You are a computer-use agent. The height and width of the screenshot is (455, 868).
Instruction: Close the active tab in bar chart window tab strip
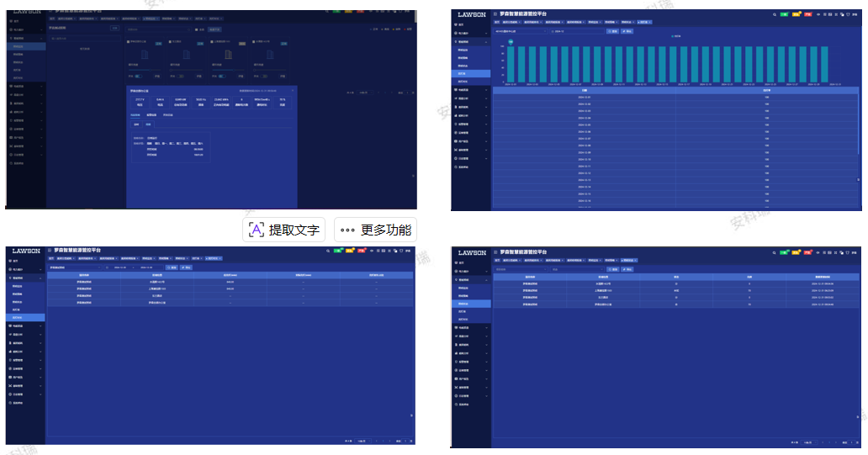pos(650,22)
